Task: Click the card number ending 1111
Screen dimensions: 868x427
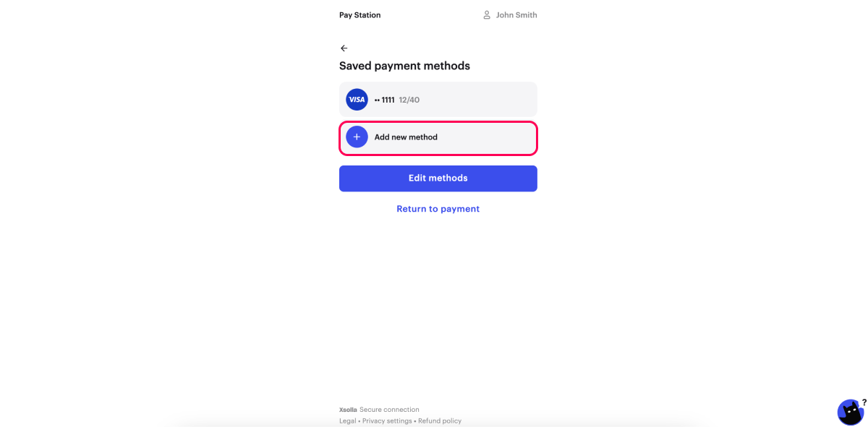Action: click(x=384, y=100)
